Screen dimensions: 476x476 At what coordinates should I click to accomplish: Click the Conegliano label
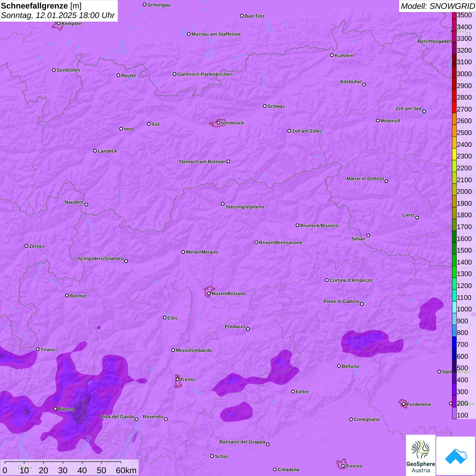(x=367, y=419)
